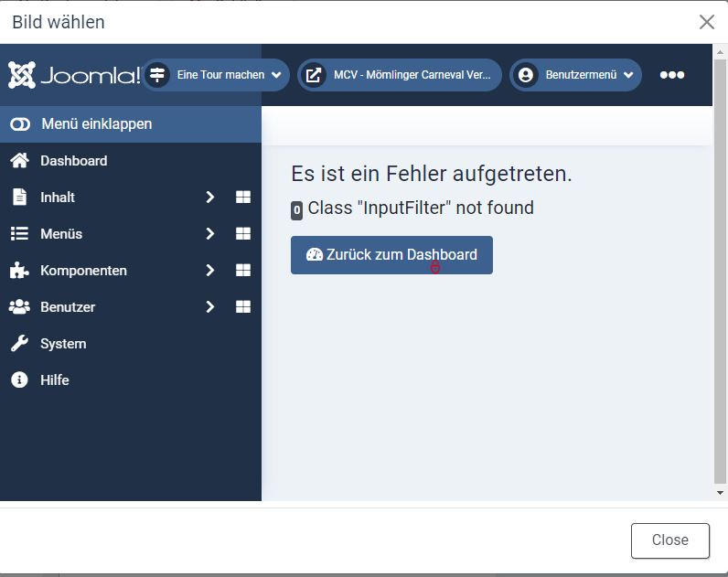Open the Benutzermenü dropdown
This screenshot has height=577, width=728.
575,75
